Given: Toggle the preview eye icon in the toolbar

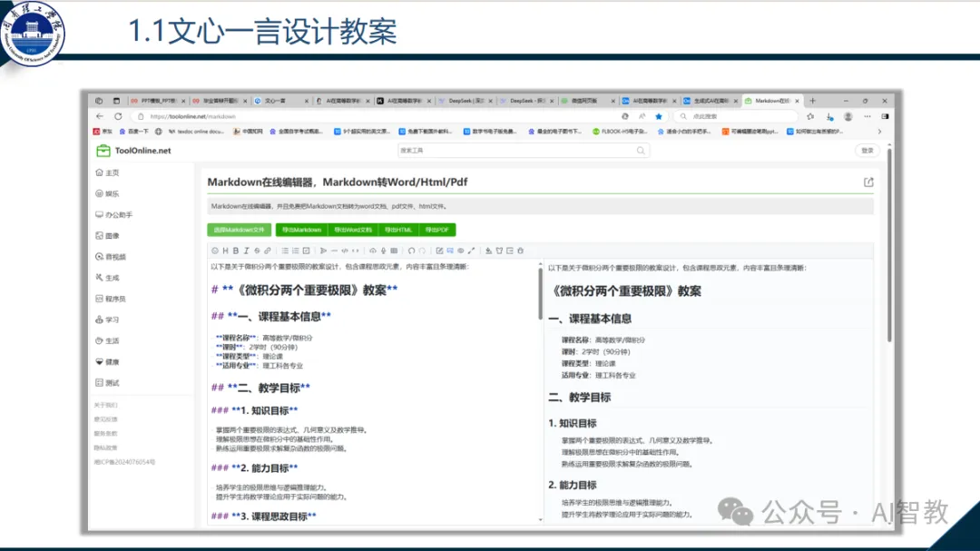Looking at the screenshot, I should pos(461,251).
